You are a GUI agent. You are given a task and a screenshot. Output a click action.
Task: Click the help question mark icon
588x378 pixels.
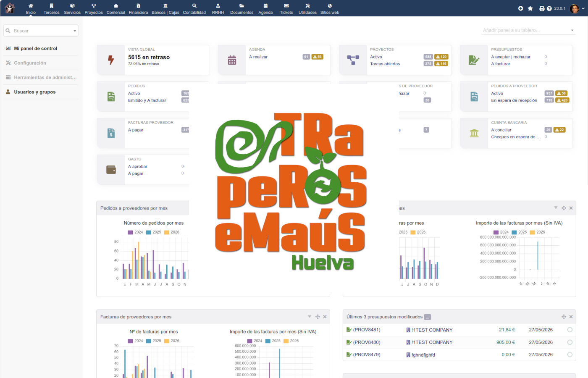[x=549, y=8]
